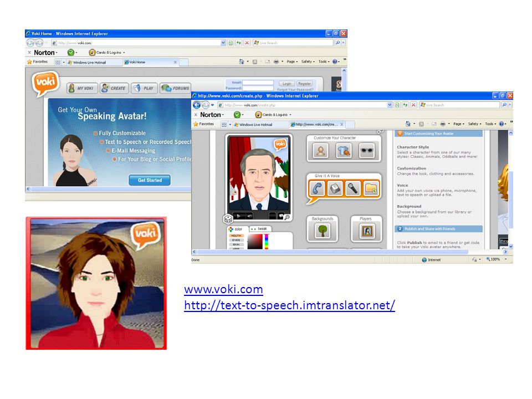Select the microphone voice recording icon
The width and height of the screenshot is (532, 399).
[352, 188]
